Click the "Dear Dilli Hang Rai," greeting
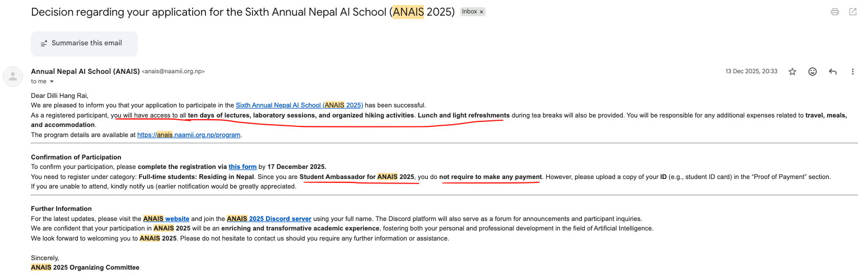The height and width of the screenshot is (273, 868). tap(59, 95)
